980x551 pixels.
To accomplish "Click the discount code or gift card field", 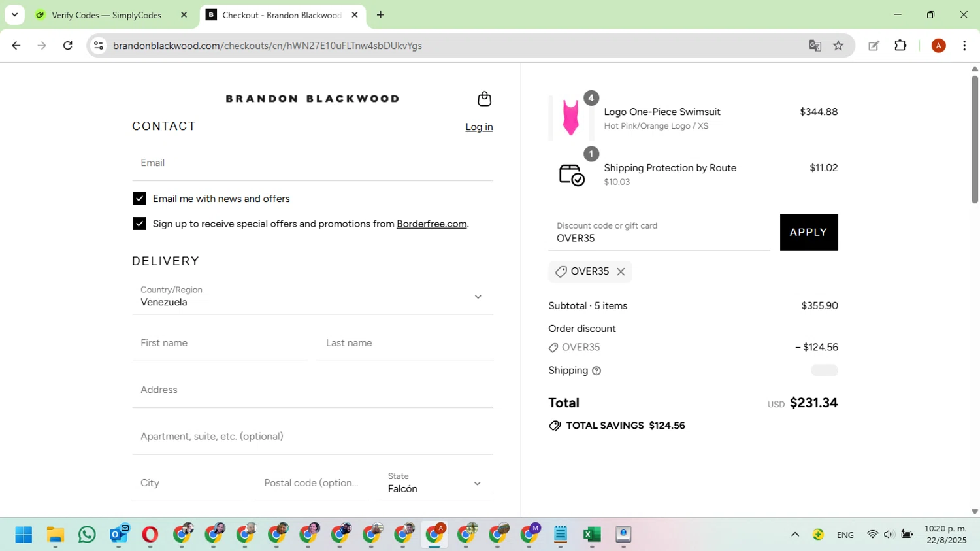I will (x=659, y=232).
